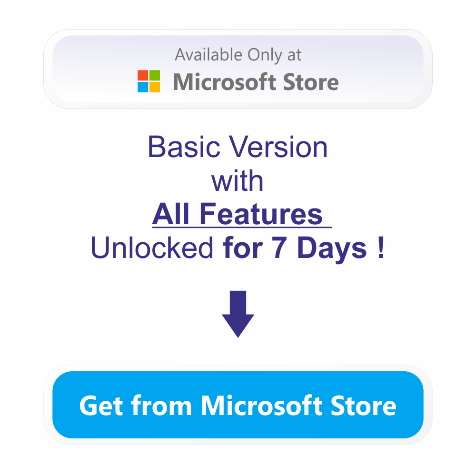The height and width of the screenshot is (476, 476).
Task: Open the underlined All Features link
Action: (x=242, y=214)
